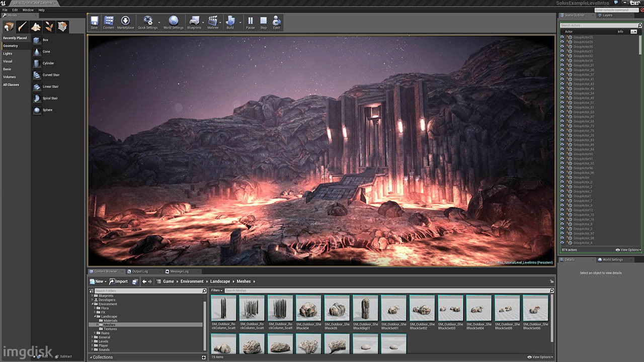Click the New asset button
Screen dimensions: 644x362
(x=98, y=282)
